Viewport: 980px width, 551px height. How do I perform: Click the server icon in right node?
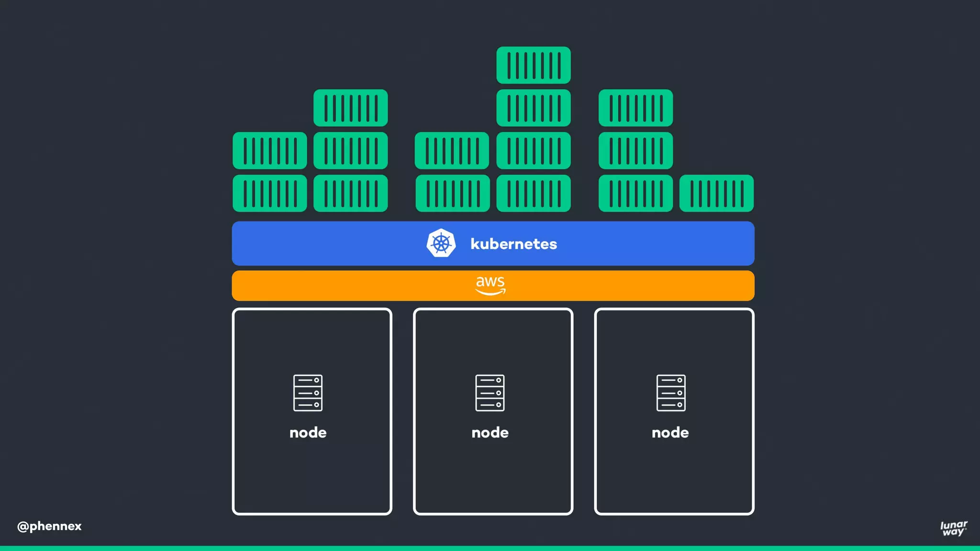(x=671, y=393)
